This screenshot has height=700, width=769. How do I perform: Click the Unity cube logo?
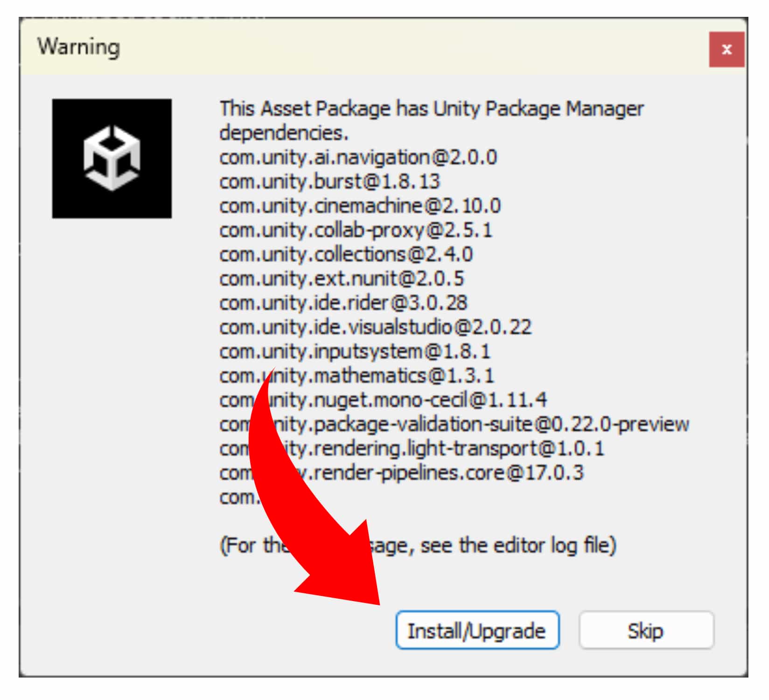[x=112, y=158]
